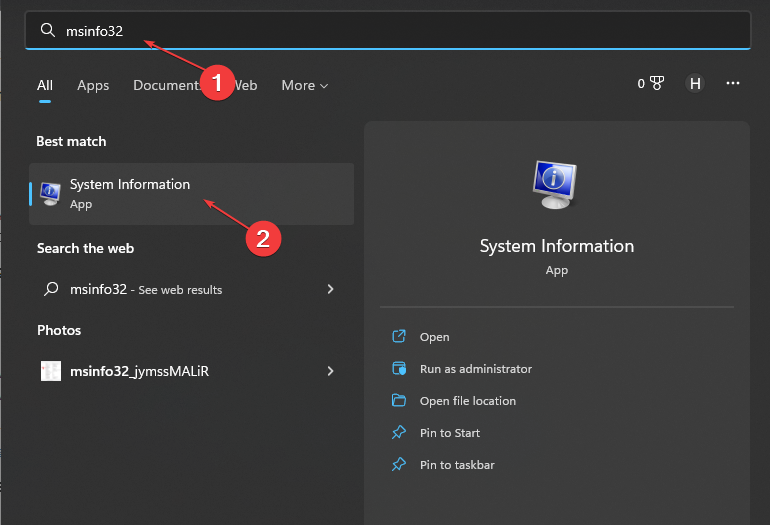Image resolution: width=770 pixels, height=525 pixels.
Task: Click the Pin to Start pin icon
Action: [399, 432]
